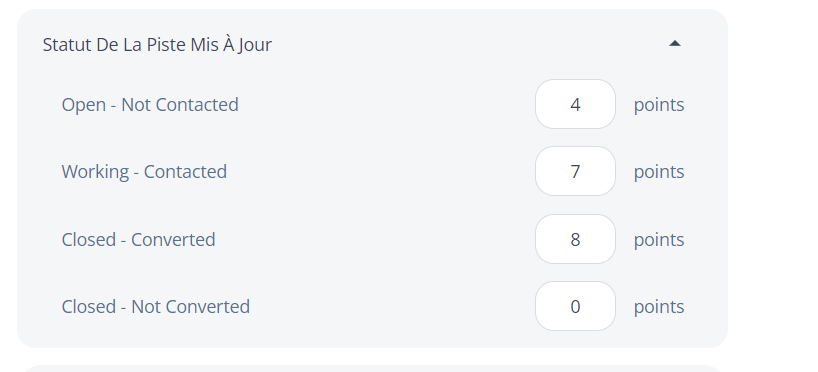The image size is (818, 372).
Task: Select the Working - Contacted label text
Action: coord(144,172)
